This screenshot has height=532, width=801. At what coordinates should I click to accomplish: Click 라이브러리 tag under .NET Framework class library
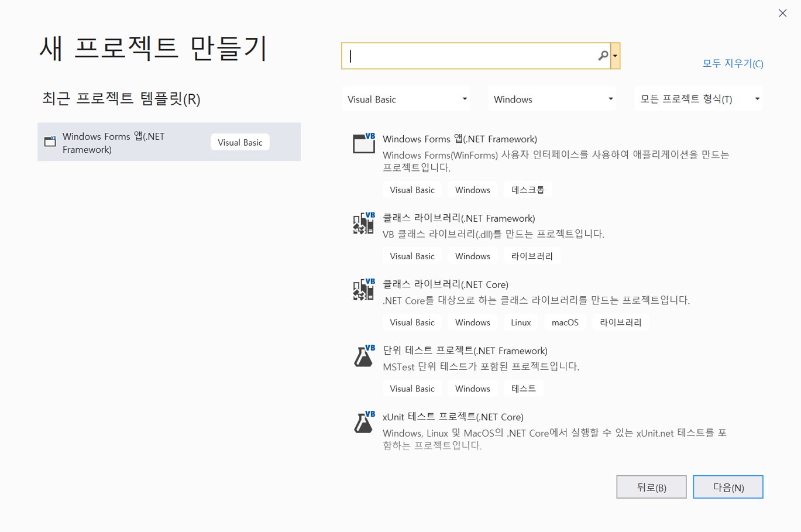tap(532, 256)
